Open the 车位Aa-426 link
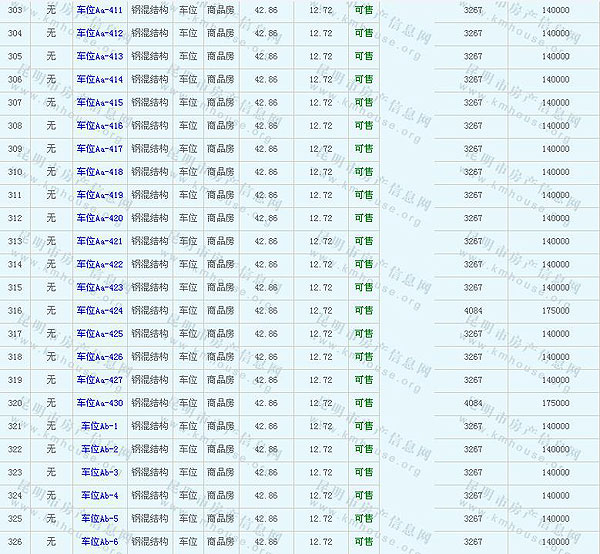Screen dimensions: 600x554 [x=100, y=357]
